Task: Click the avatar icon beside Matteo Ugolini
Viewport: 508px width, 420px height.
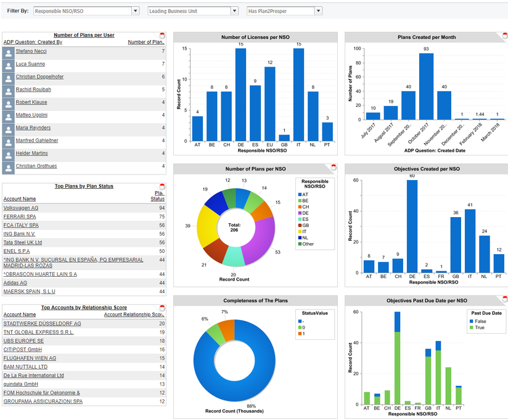Action: pyautogui.click(x=9, y=117)
